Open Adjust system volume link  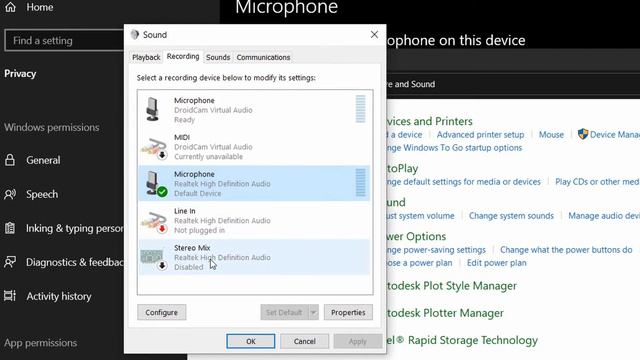(x=420, y=216)
